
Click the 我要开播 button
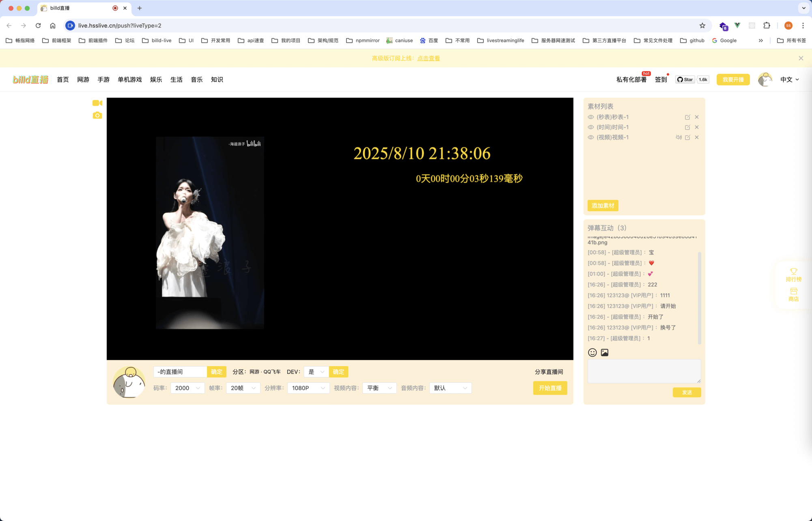pyautogui.click(x=733, y=79)
